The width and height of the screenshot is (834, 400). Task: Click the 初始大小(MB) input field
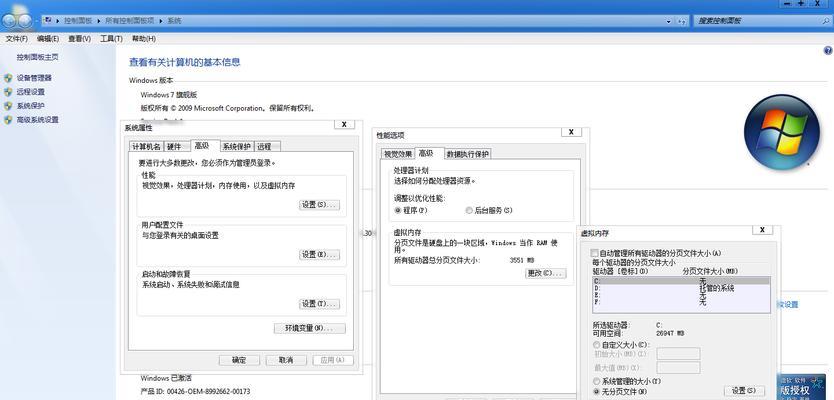point(679,354)
